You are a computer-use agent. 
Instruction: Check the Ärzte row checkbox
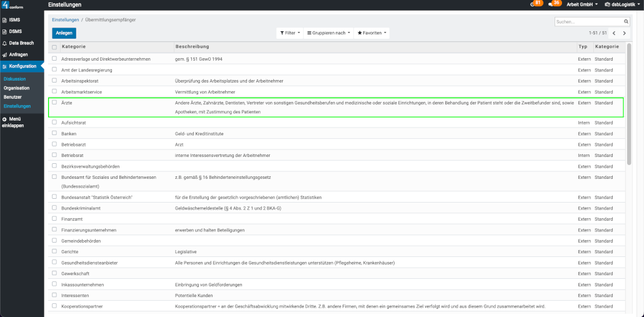[54, 102]
